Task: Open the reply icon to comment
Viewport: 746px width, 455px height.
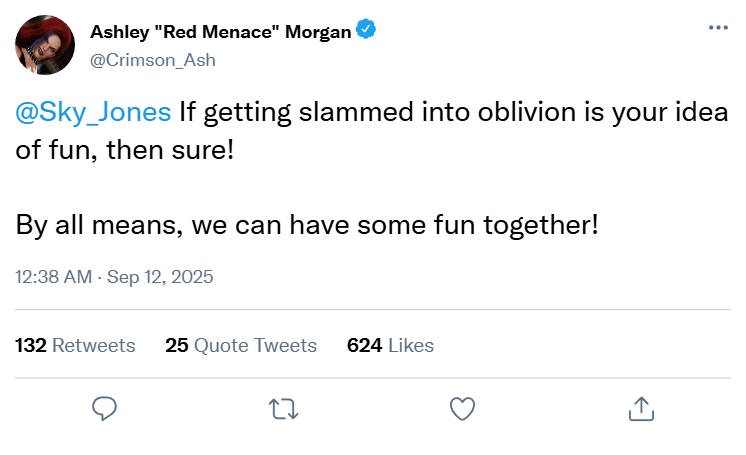Action: click(105, 408)
